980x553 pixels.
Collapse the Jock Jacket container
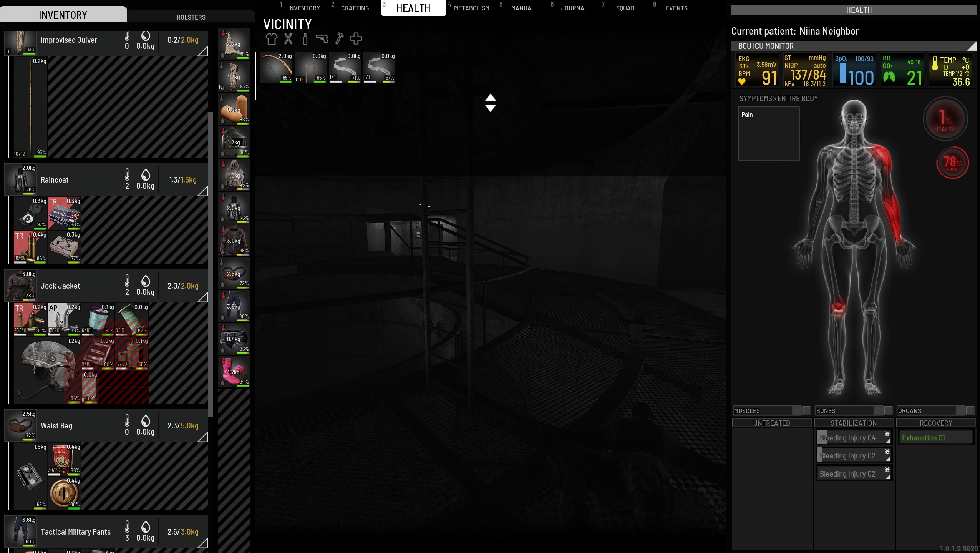coord(202,297)
